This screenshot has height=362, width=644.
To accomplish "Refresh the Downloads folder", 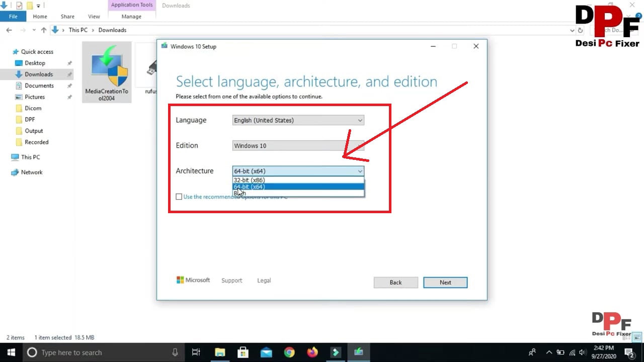I will click(581, 30).
